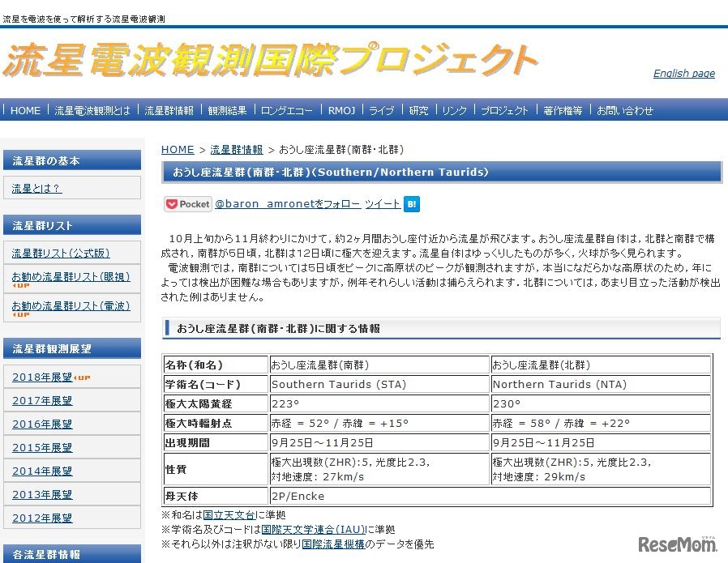Select 流星群情報 in the navigation bar
The image size is (728, 563).
[169, 110]
